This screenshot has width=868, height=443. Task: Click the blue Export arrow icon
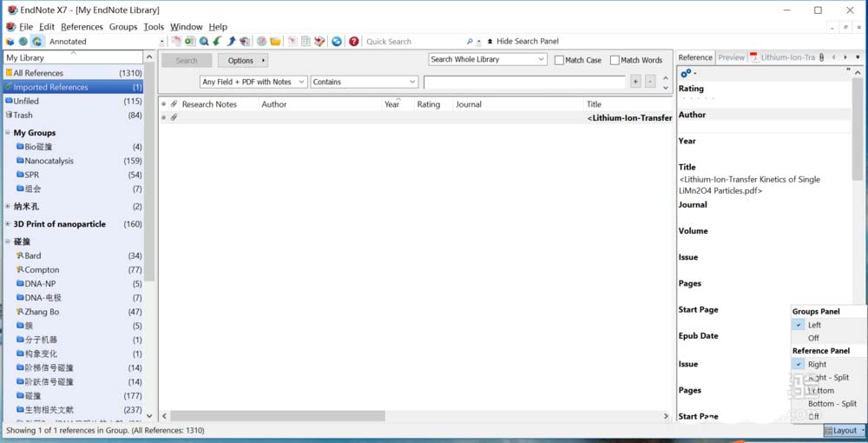click(x=232, y=41)
